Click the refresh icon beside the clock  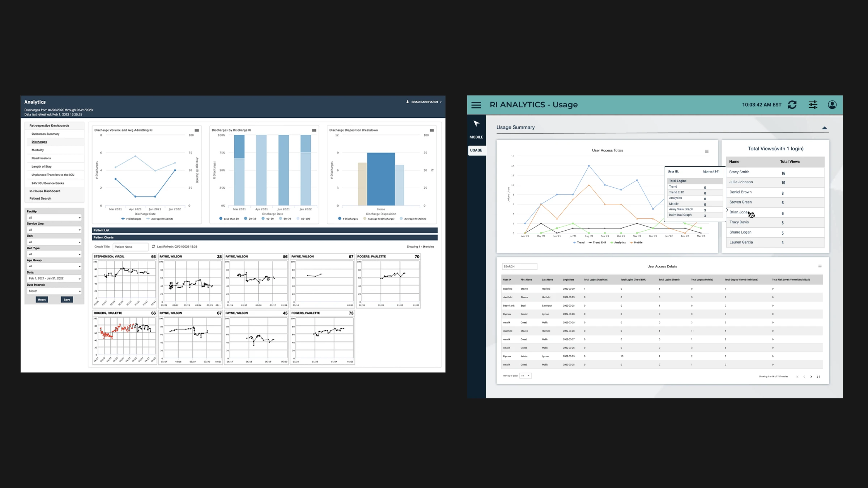pyautogui.click(x=792, y=105)
